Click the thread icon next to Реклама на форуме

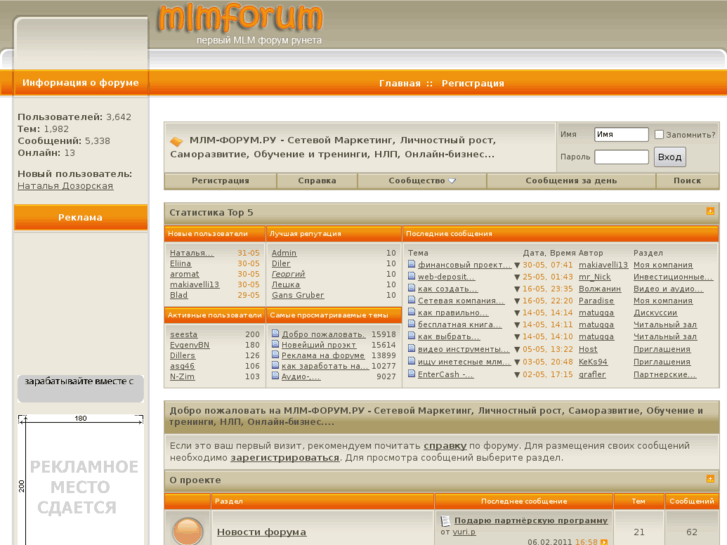click(275, 356)
